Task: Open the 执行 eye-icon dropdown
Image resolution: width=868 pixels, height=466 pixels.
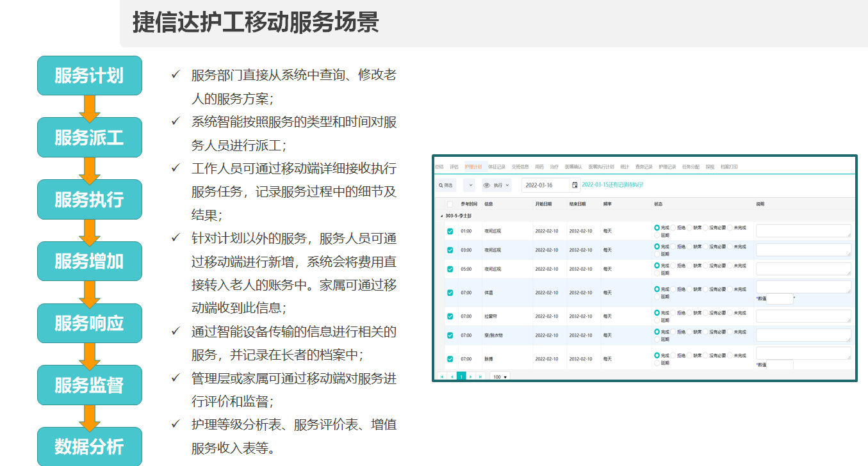Action: [x=496, y=185]
